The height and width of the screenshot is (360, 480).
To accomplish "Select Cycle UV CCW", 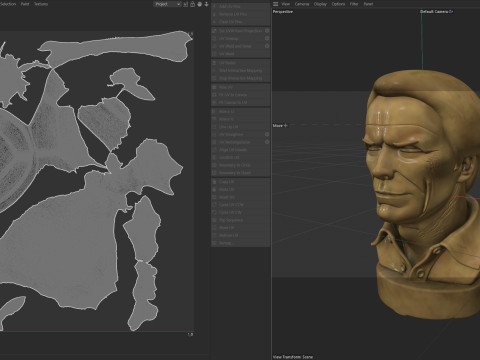I will click(x=241, y=205).
